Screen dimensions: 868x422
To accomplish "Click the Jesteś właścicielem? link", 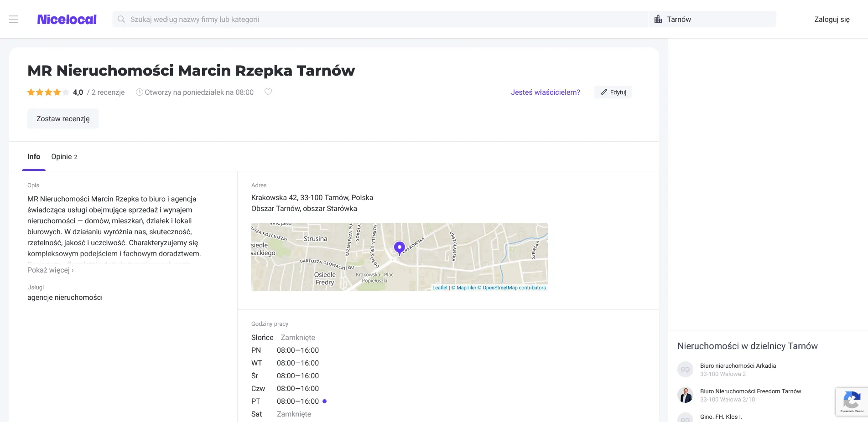I will coord(545,92).
